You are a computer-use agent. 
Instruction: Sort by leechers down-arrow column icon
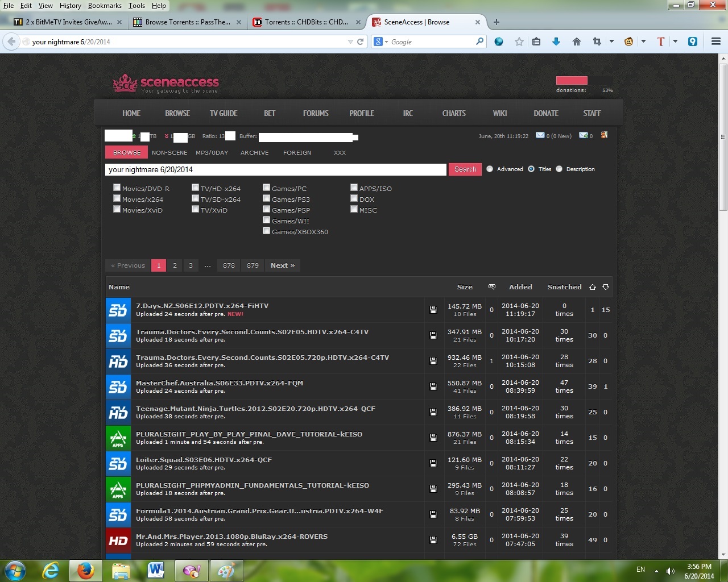click(606, 287)
